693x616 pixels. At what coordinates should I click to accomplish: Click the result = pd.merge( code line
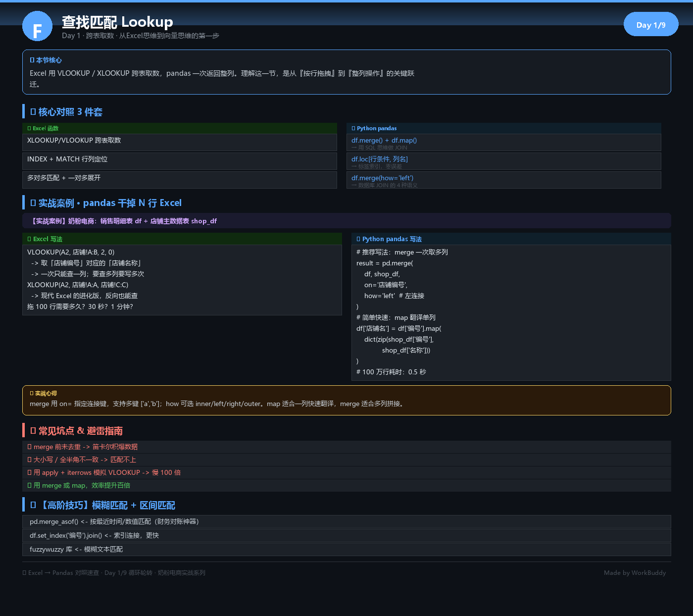click(x=385, y=263)
